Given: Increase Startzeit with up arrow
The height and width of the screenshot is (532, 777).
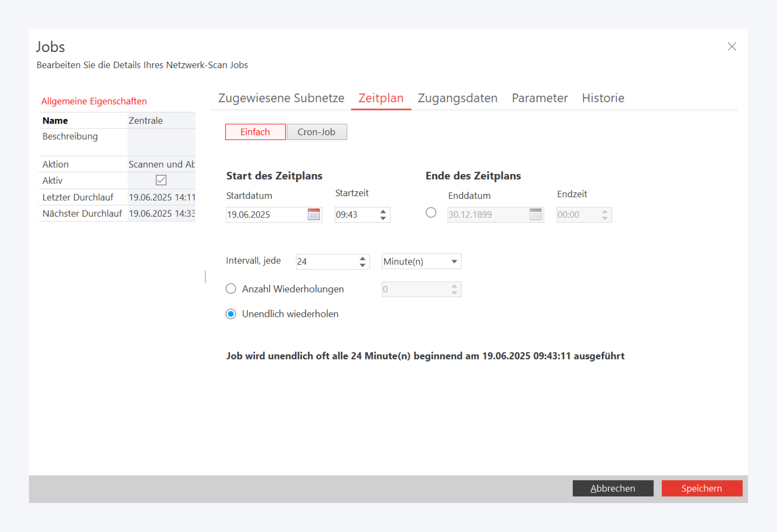Looking at the screenshot, I should coord(383,211).
